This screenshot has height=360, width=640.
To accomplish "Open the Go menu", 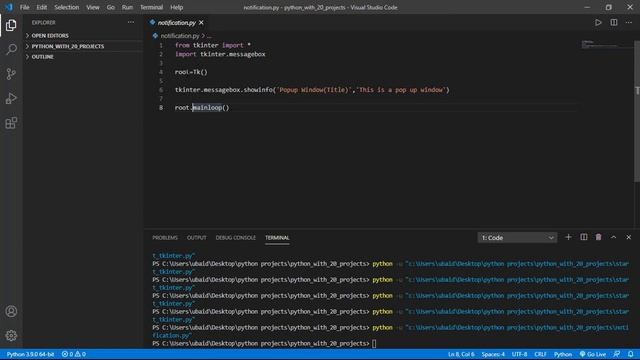I will 111,7.
